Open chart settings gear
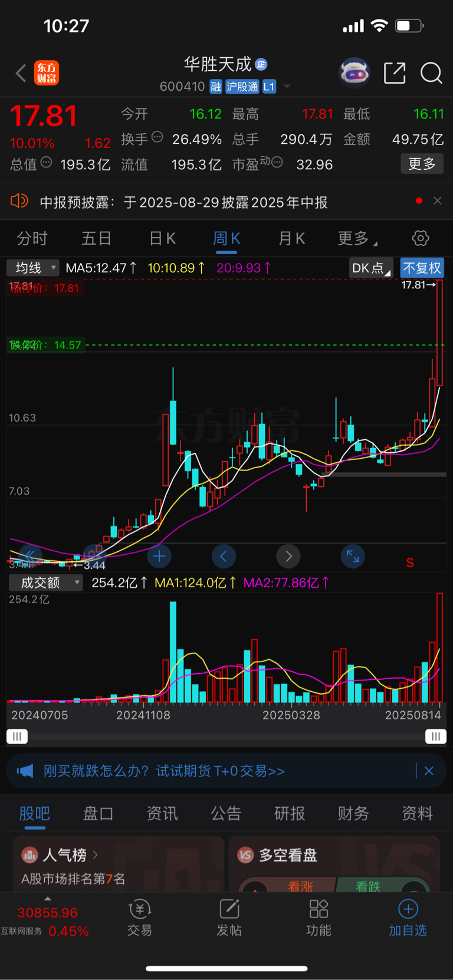 click(x=420, y=238)
